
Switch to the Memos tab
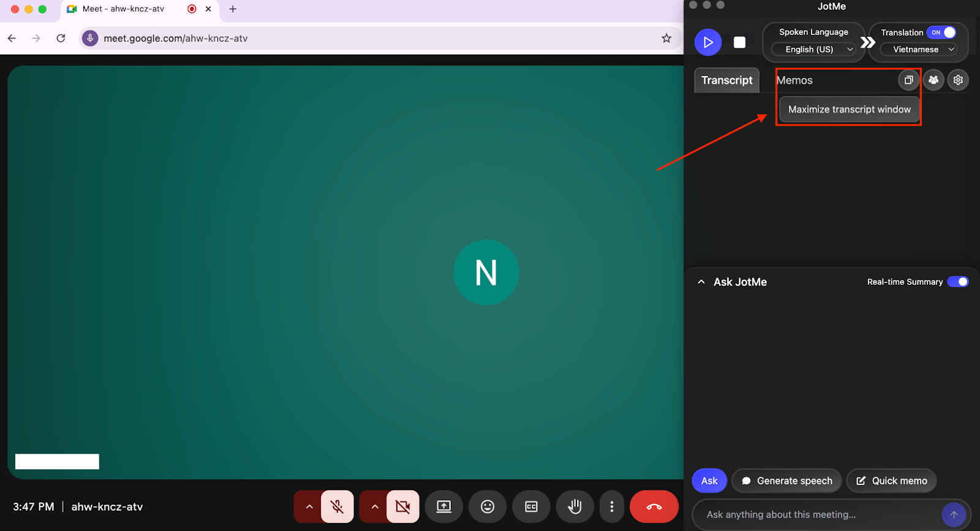[794, 80]
